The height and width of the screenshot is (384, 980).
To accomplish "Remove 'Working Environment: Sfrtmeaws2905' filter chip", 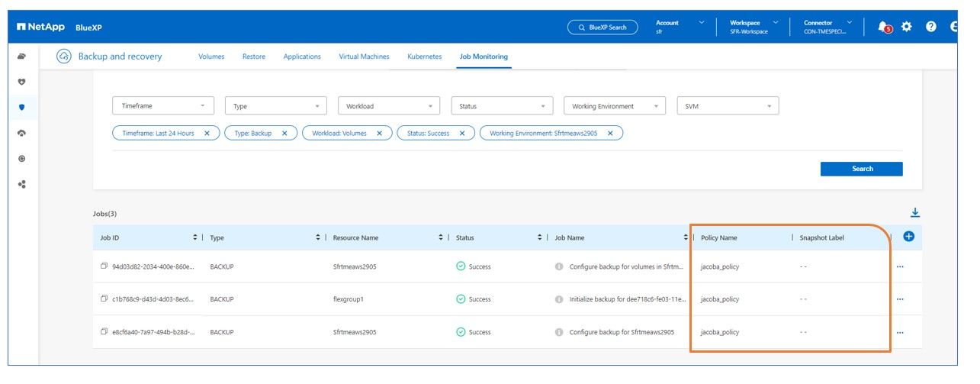I will click(x=610, y=133).
